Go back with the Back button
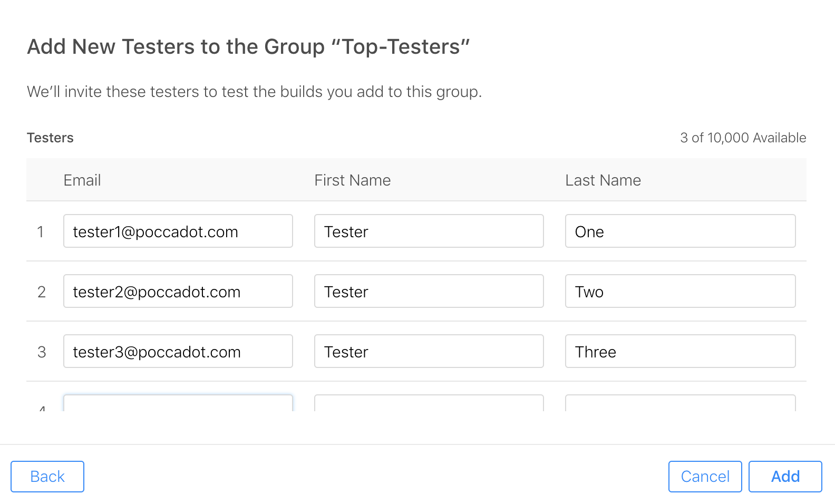This screenshot has width=835, height=504. (x=47, y=477)
